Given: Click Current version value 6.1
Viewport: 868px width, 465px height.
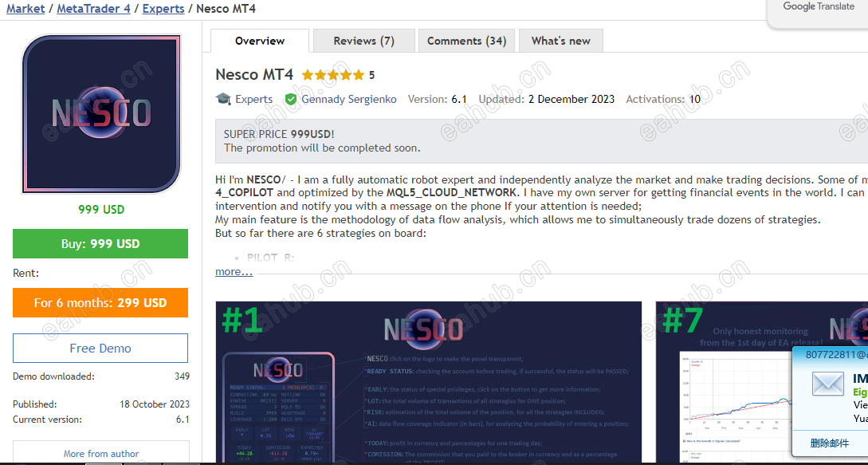Looking at the screenshot, I should pyautogui.click(x=183, y=420).
